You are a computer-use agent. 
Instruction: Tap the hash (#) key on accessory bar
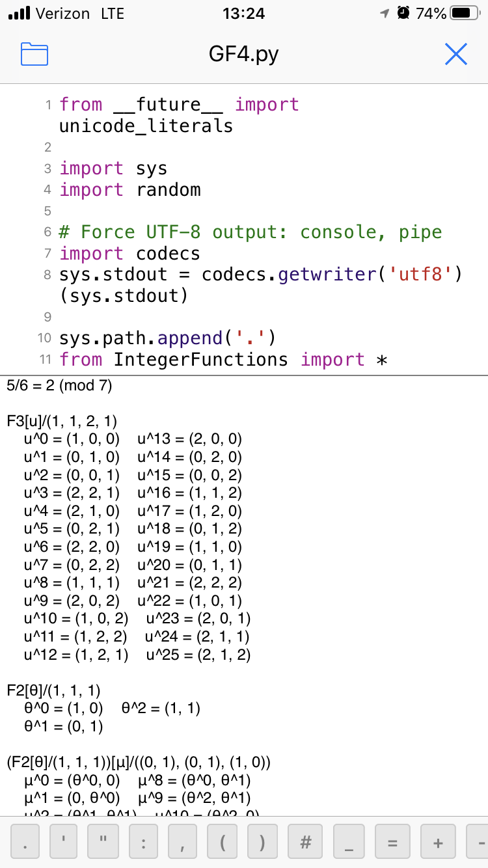click(x=306, y=841)
